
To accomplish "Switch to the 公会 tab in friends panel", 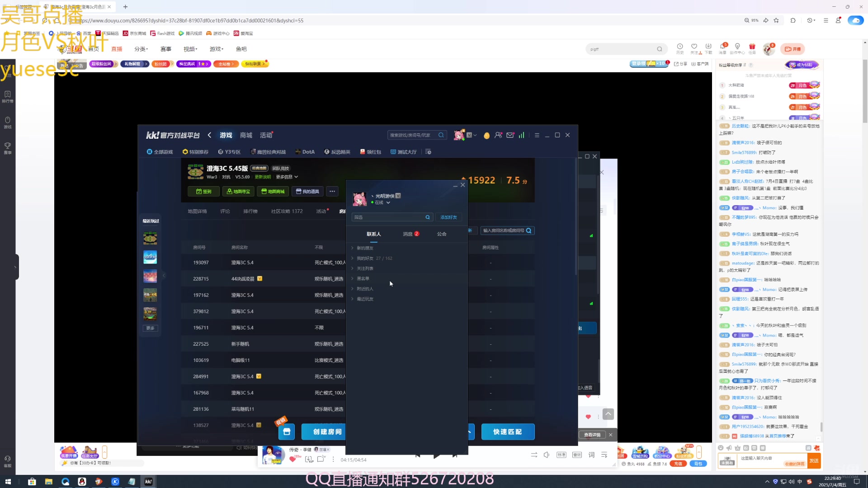I will pos(442,234).
